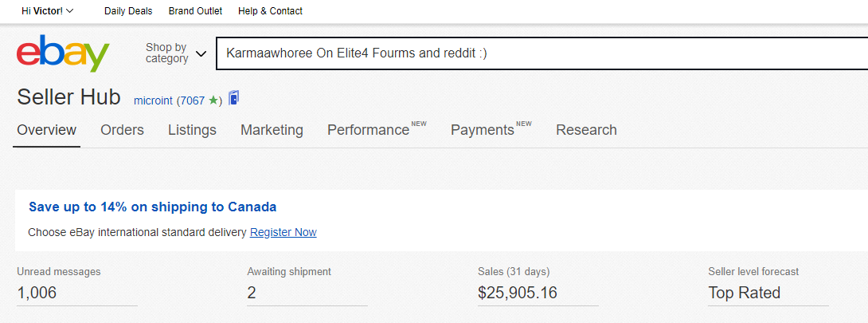Open the Listings tab
Viewport: 868px width, 323px height.
pyautogui.click(x=192, y=130)
